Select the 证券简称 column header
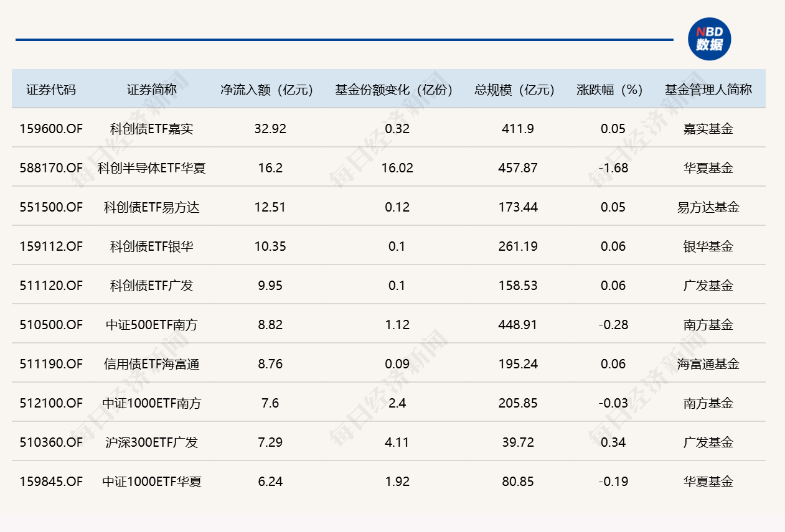Viewport: 785px width, 532px height. pyautogui.click(x=152, y=90)
